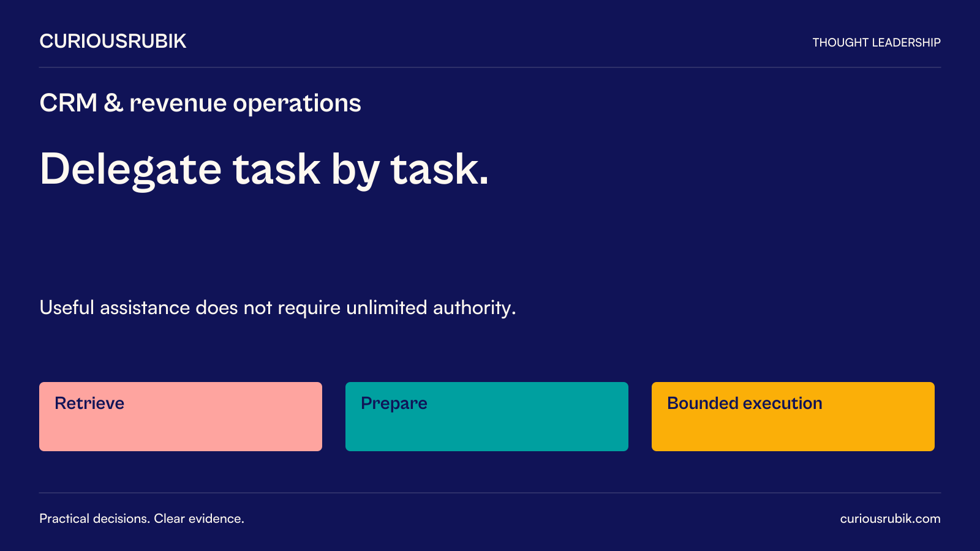Click the CURIOUSRUBIK brand name
This screenshot has height=551, width=980.
click(x=113, y=41)
